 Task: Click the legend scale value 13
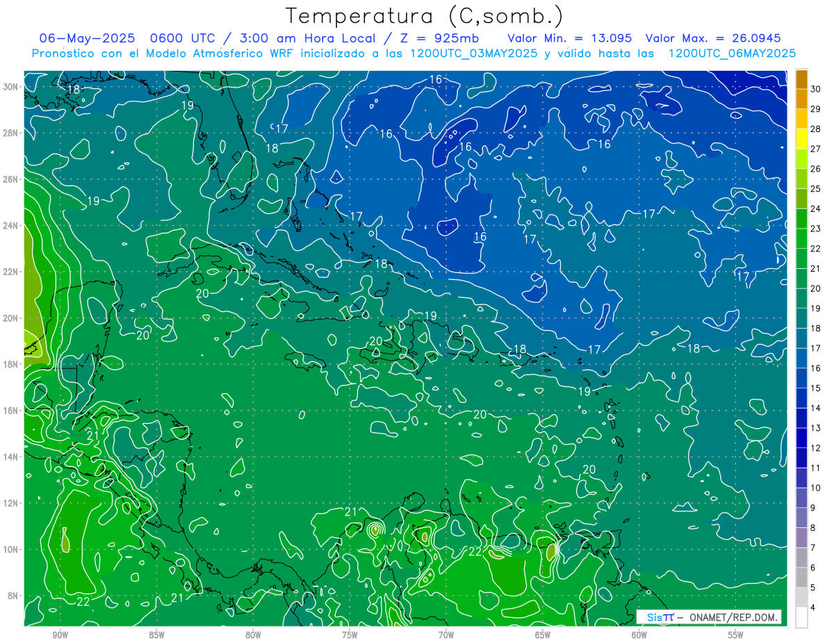click(816, 428)
